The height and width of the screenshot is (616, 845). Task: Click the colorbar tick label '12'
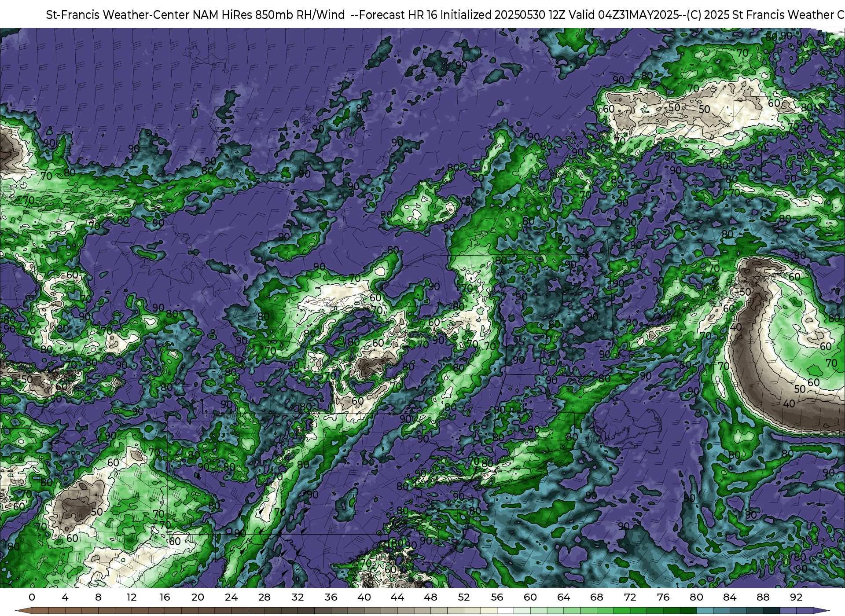[131, 597]
